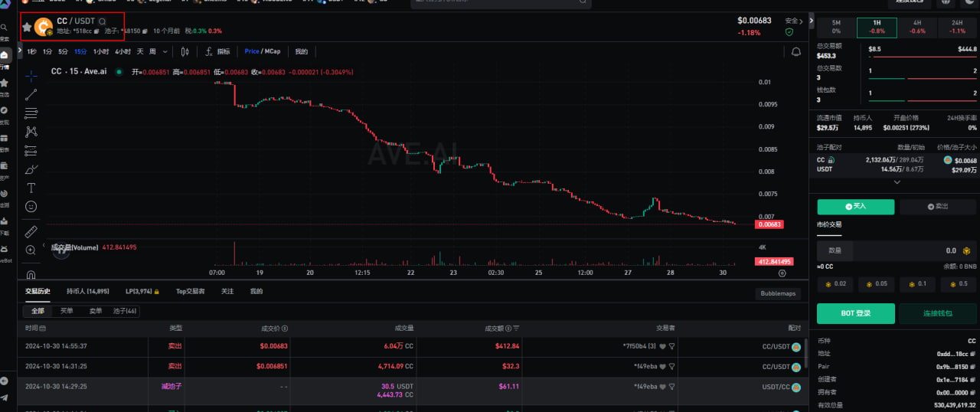
Task: Open the 指标 indicators menu
Action: (x=218, y=51)
